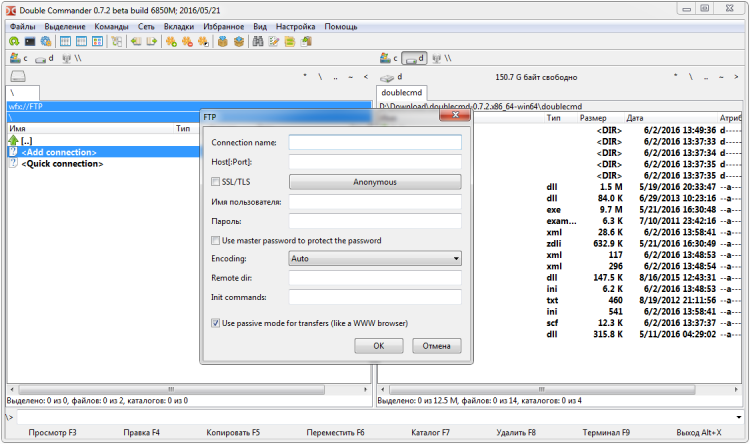Click the Просмотр F3 button

52,433
